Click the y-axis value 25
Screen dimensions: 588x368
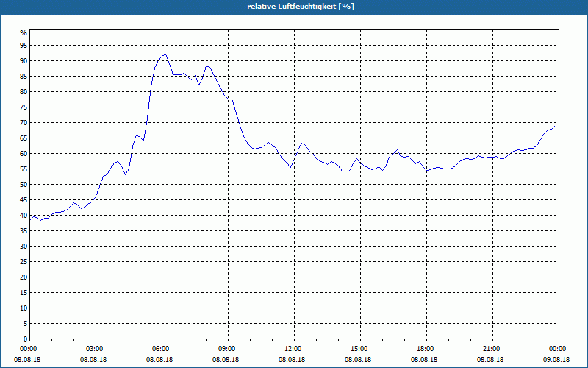click(24, 262)
